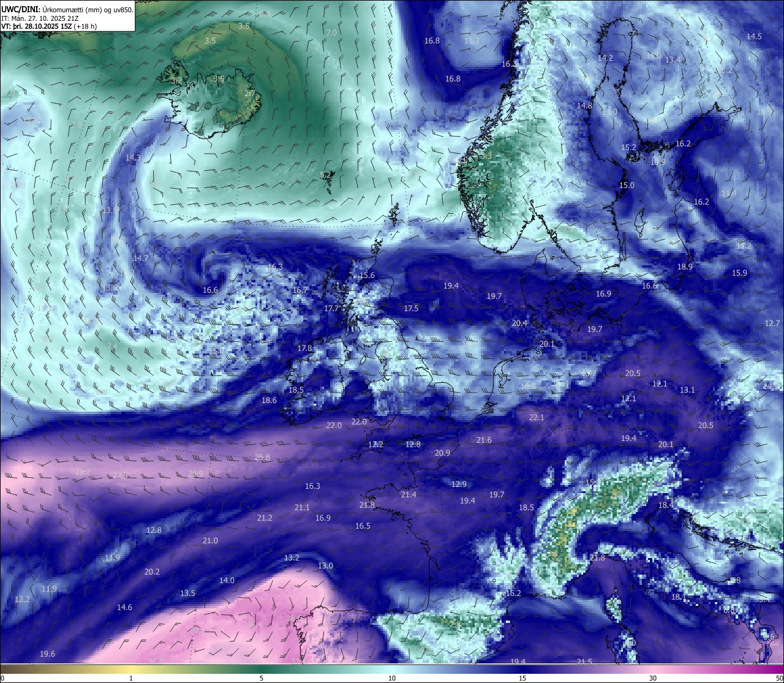Click the 21.6 value map label
The image size is (784, 683).
pos(484,440)
